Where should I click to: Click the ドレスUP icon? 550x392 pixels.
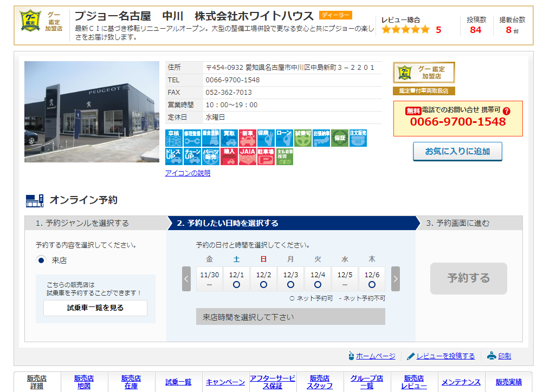[x=173, y=156]
